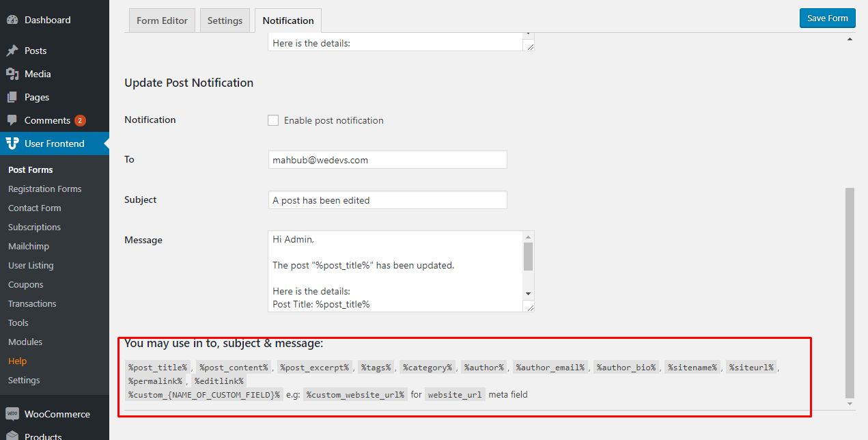The image size is (868, 440).
Task: Click the %post_content% placeholder tag
Action: 234,368
